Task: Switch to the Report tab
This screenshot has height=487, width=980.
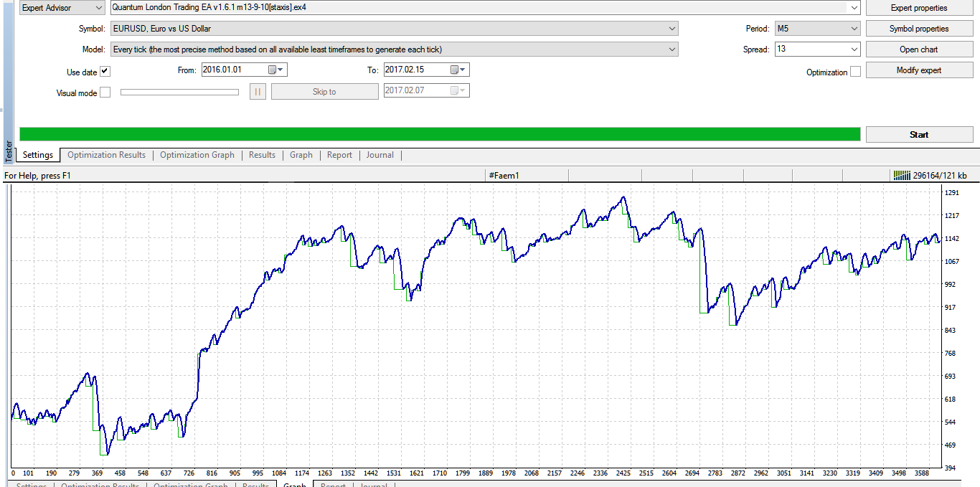Action: [x=339, y=155]
